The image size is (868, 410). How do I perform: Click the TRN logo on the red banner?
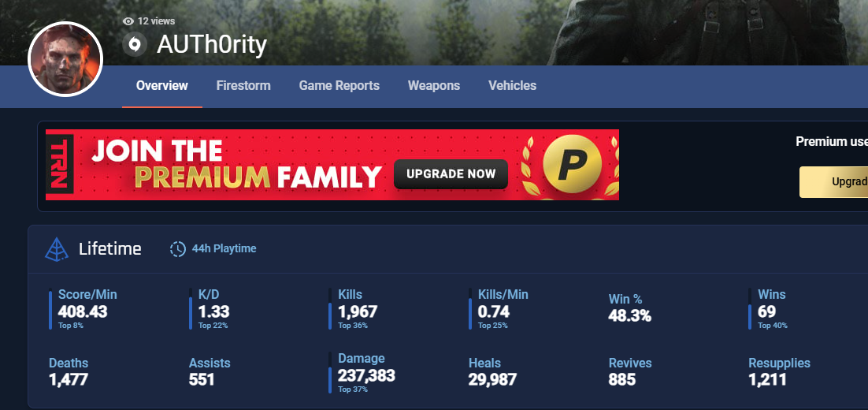(x=60, y=164)
